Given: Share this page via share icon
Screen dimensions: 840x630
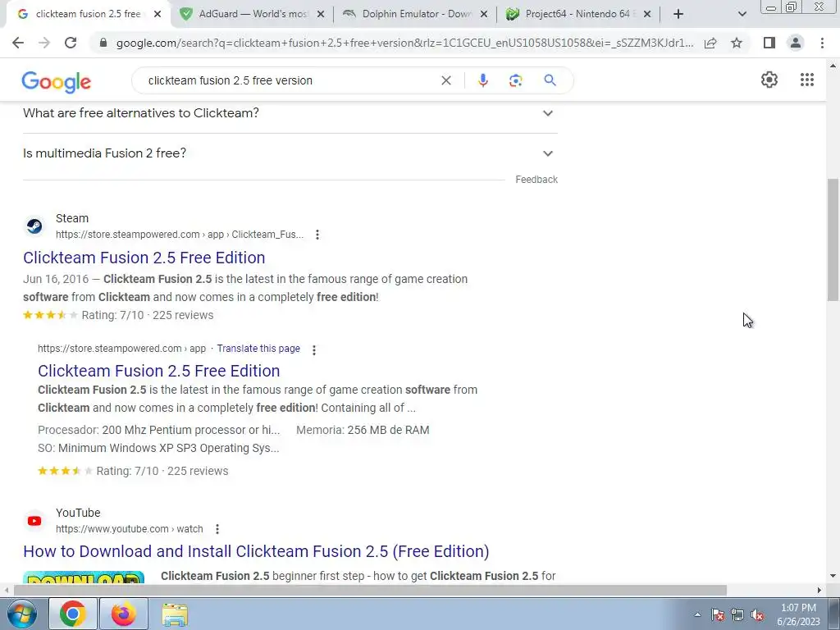Looking at the screenshot, I should click(x=710, y=43).
